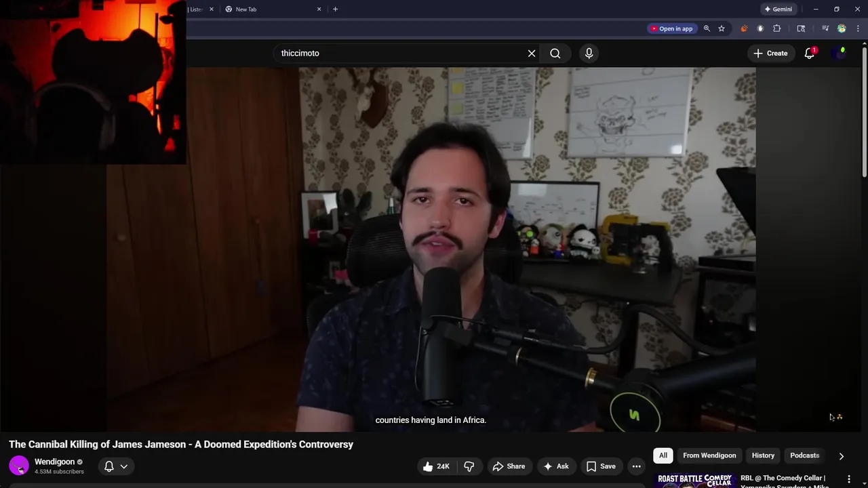Click the 4.53M subscribers text
Image resolution: width=868 pixels, height=488 pixels.
tap(59, 472)
